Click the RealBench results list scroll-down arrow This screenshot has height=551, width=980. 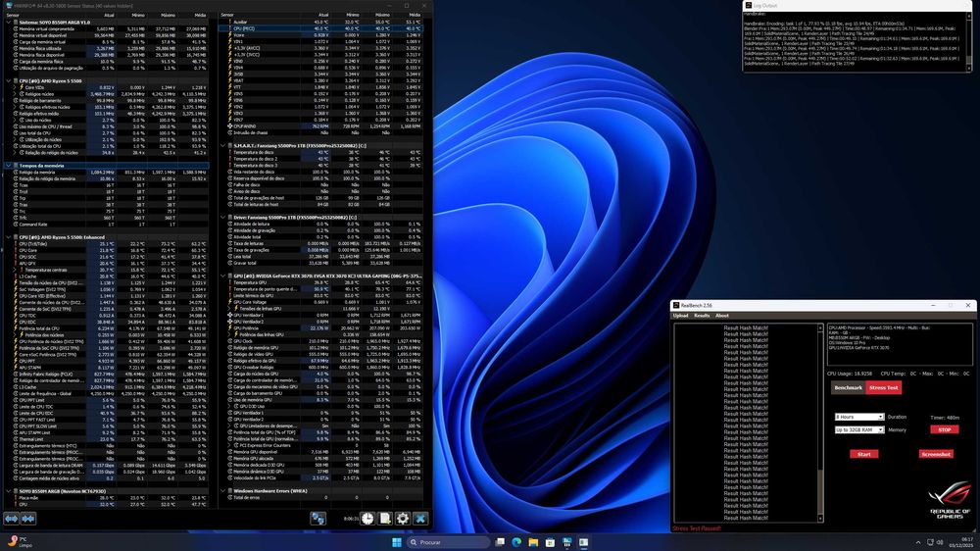click(820, 519)
